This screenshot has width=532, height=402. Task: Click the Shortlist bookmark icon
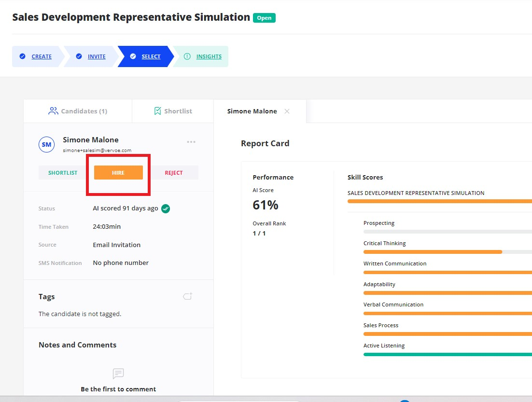coord(157,111)
